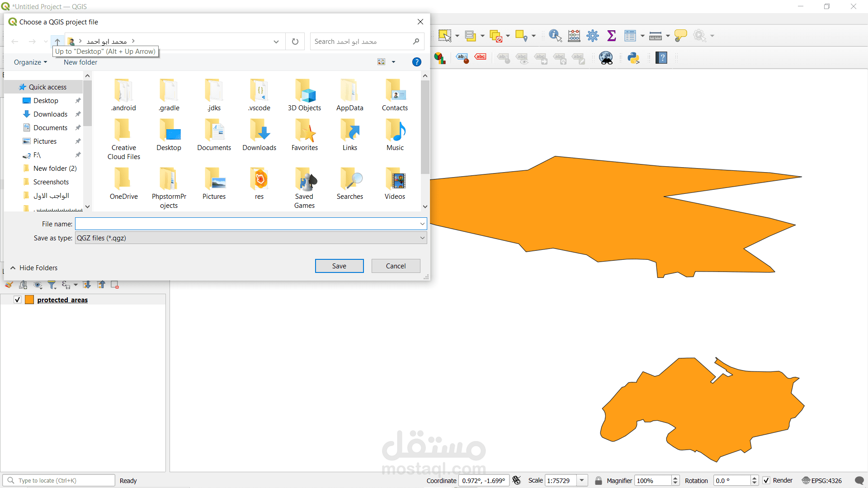Viewport: 868px width, 488px height.
Task: Select the 3D Objects folder
Action: coord(304,95)
